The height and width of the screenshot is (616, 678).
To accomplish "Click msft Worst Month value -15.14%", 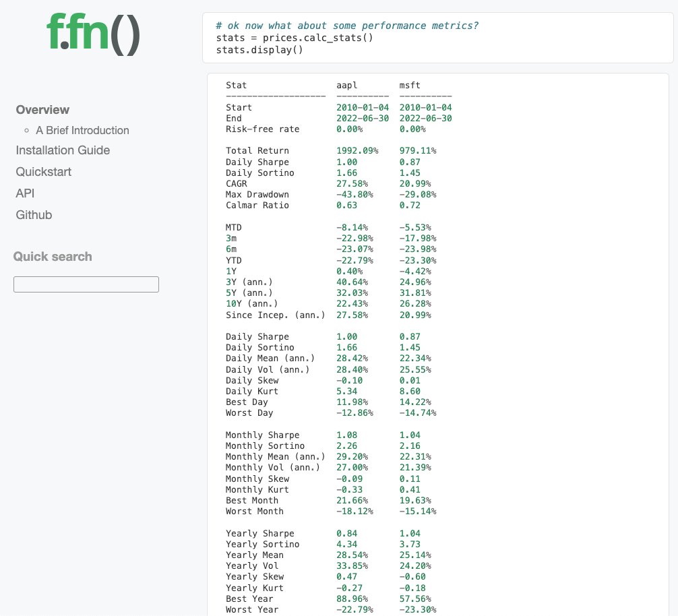I will (x=418, y=511).
